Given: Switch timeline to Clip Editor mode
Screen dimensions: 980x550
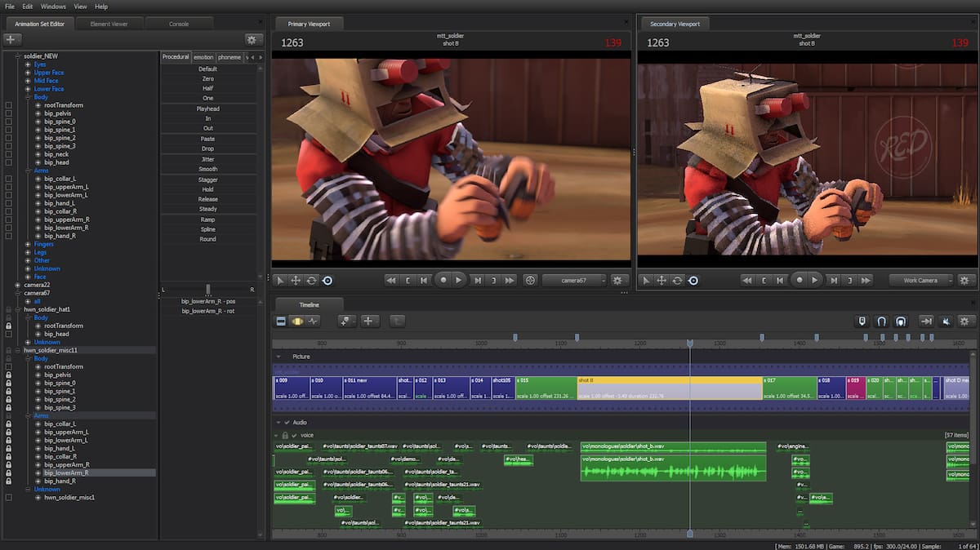Looking at the screenshot, I should pyautogui.click(x=282, y=321).
